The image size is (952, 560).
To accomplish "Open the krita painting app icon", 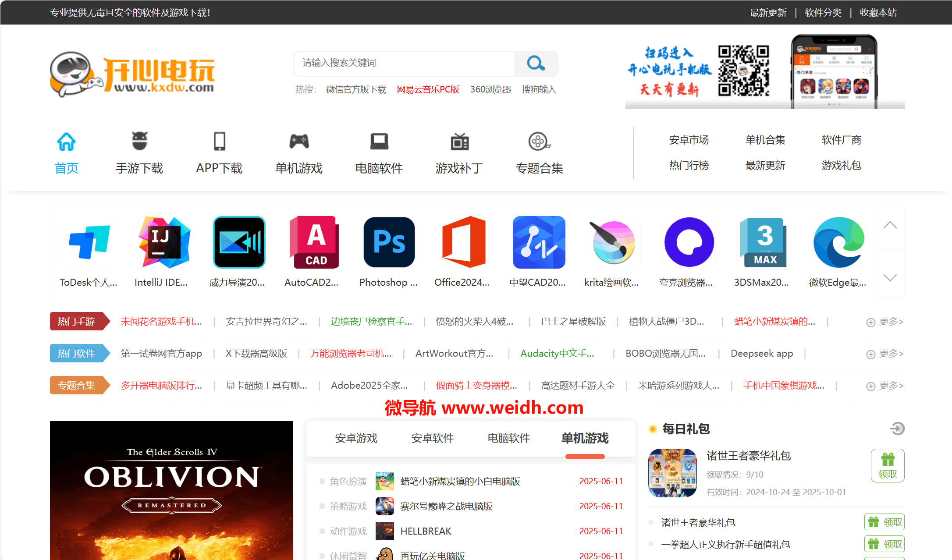I will pos(614,242).
